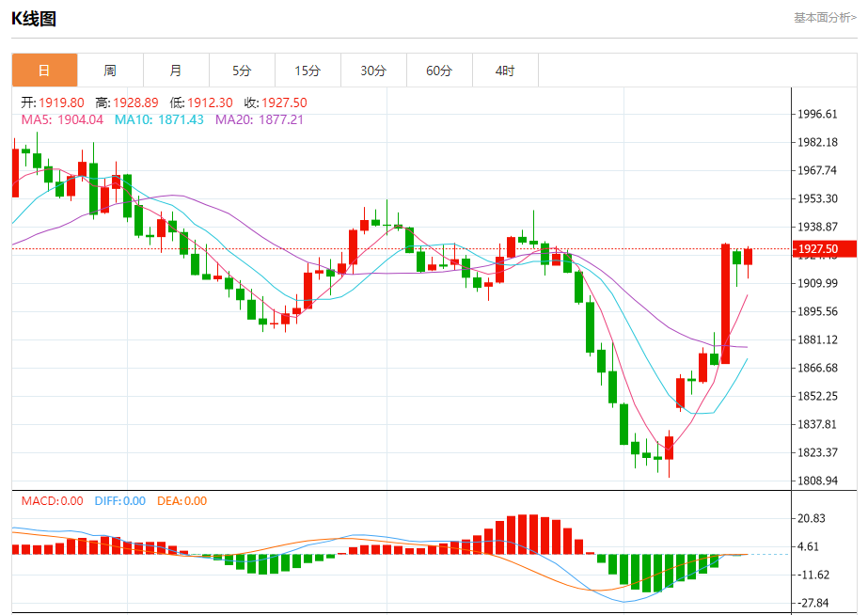Click the MA5: 1904.04 indicator label
Image resolution: width=868 pixels, height=615 pixels.
pos(62,119)
